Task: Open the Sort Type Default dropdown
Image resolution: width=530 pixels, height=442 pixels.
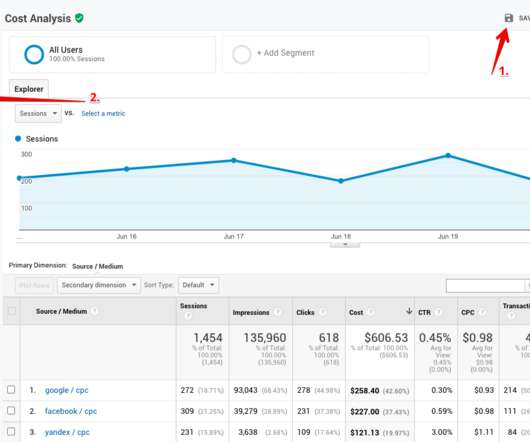Action: click(x=198, y=285)
